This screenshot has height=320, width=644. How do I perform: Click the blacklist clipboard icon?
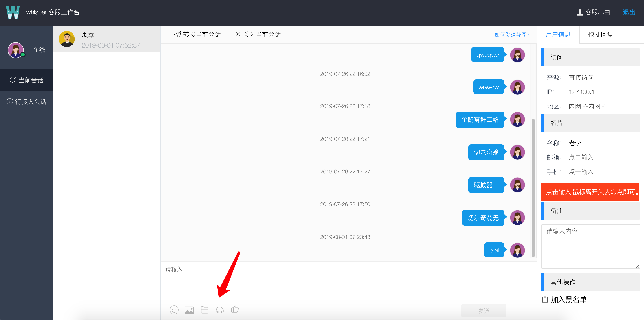[x=545, y=299]
